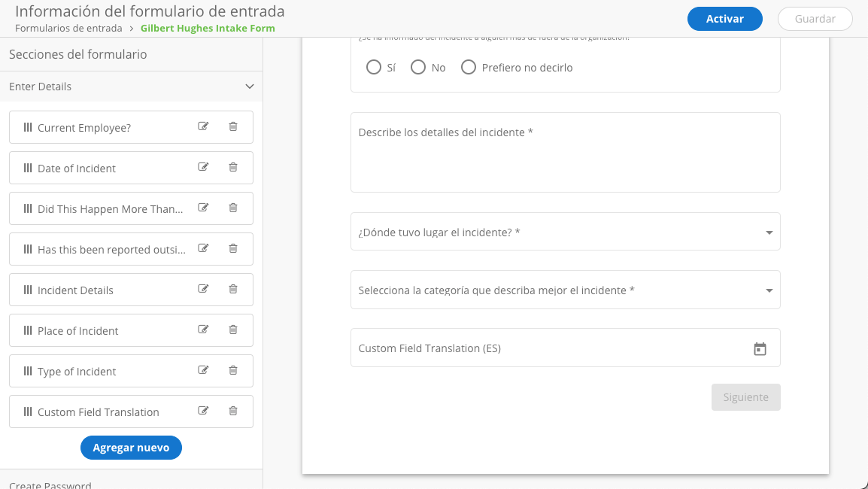Click the Activar button
This screenshot has width=868, height=489.
724,19
